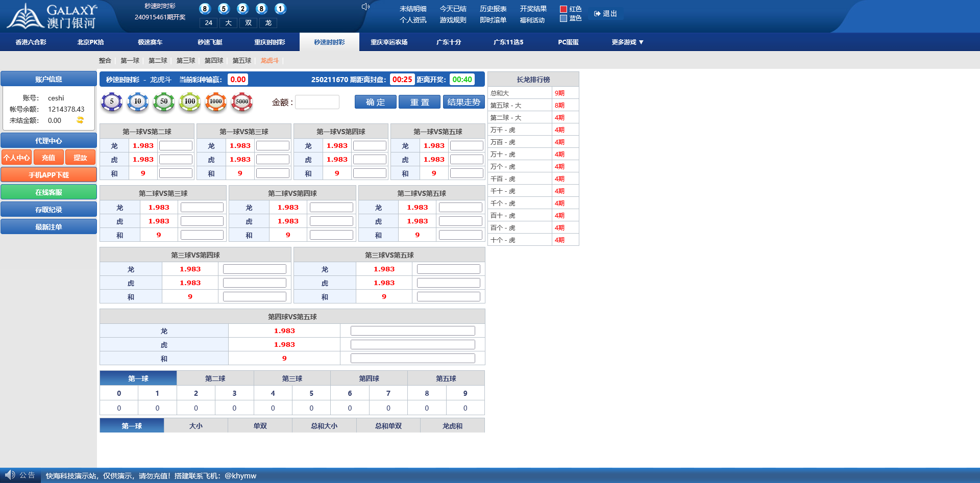This screenshot has height=483, width=980.
Task: Switch to the 第三球 sub-tab
Action: click(x=186, y=61)
